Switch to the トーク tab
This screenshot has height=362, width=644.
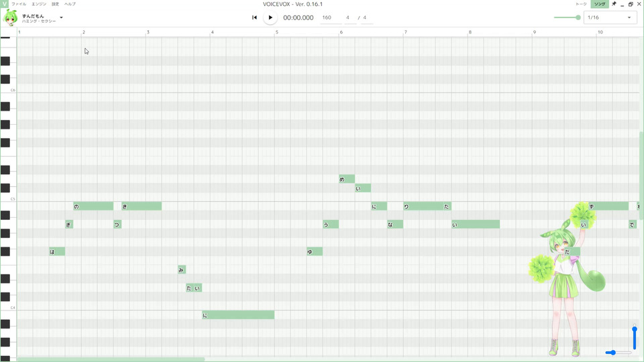(x=581, y=4)
